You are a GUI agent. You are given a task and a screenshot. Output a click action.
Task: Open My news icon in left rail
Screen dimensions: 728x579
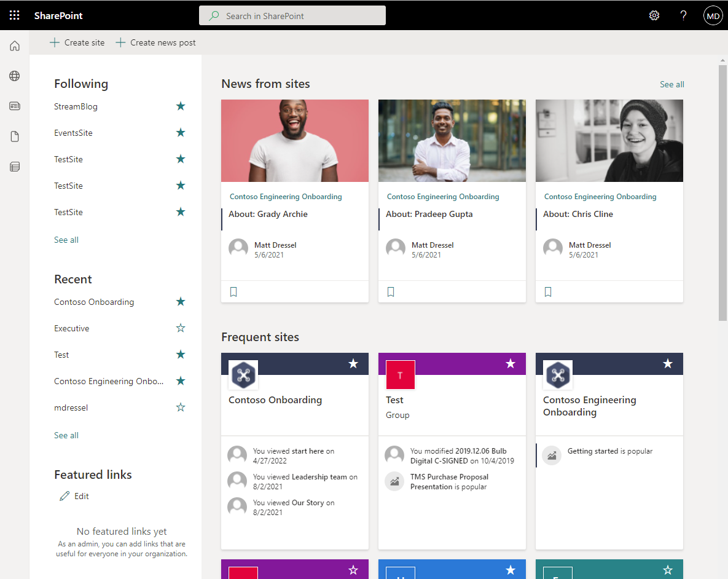(x=15, y=106)
